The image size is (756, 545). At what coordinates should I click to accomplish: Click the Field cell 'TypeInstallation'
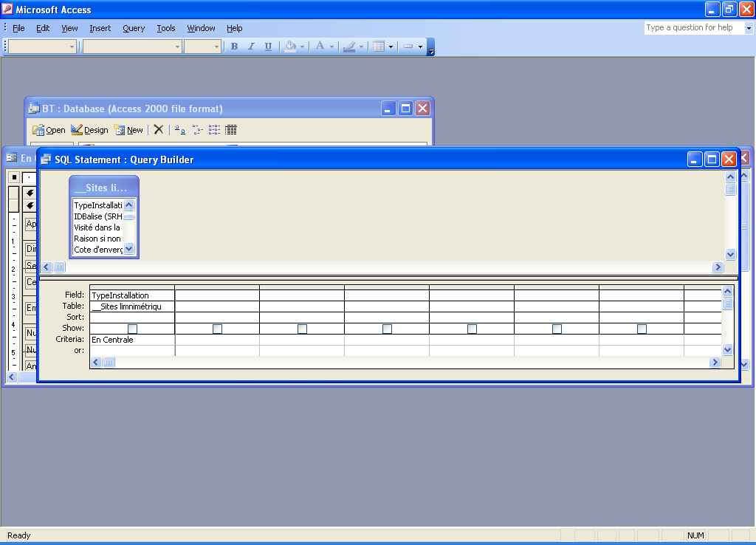coord(132,295)
